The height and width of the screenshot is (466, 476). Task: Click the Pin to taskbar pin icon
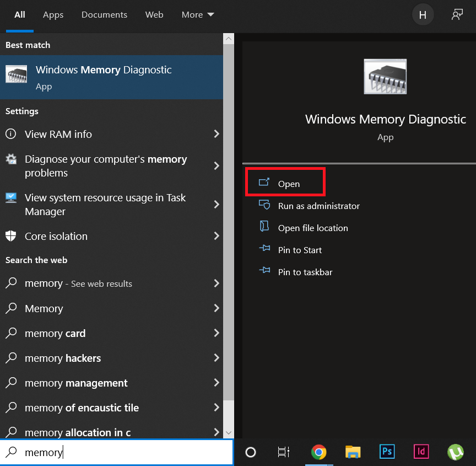click(264, 270)
